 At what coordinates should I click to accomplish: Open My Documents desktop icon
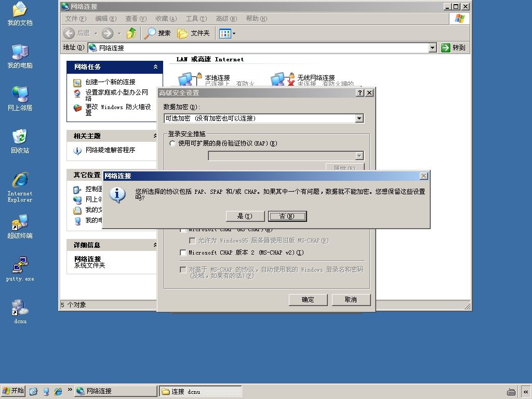tap(20, 14)
